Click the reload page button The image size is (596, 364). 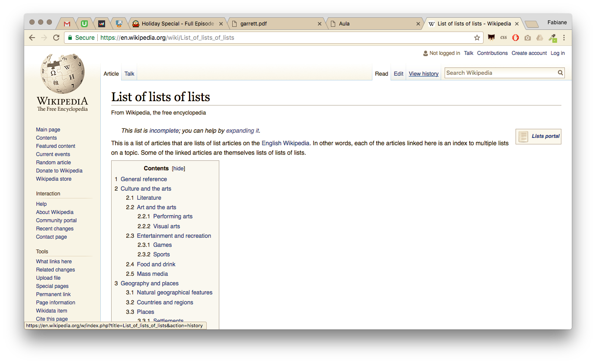click(56, 38)
